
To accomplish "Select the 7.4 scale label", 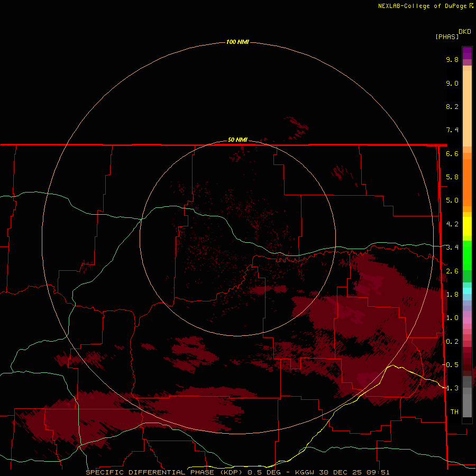I will tap(452, 130).
